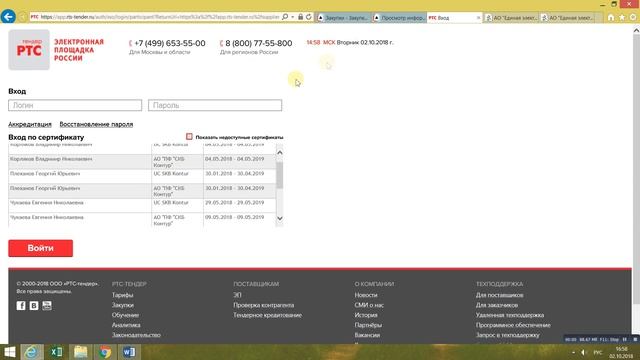The image size is (640, 360).
Task: Select certificate row dated 04.05.2018 - 04.05.2019
Action: [142, 162]
